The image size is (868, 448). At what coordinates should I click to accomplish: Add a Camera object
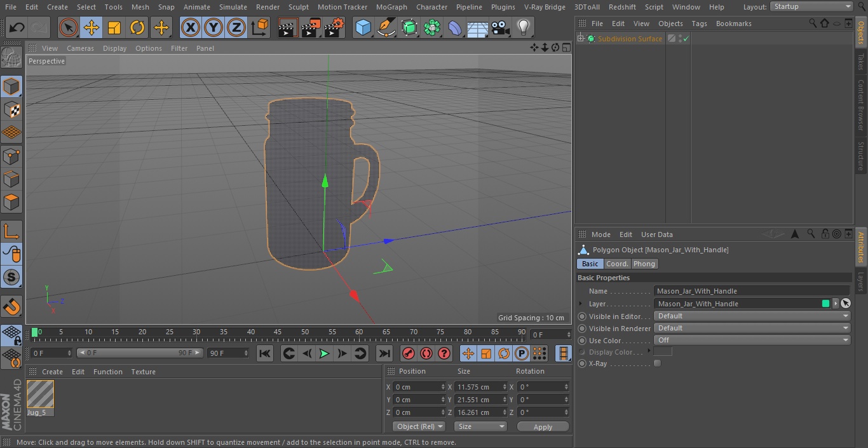[501, 28]
